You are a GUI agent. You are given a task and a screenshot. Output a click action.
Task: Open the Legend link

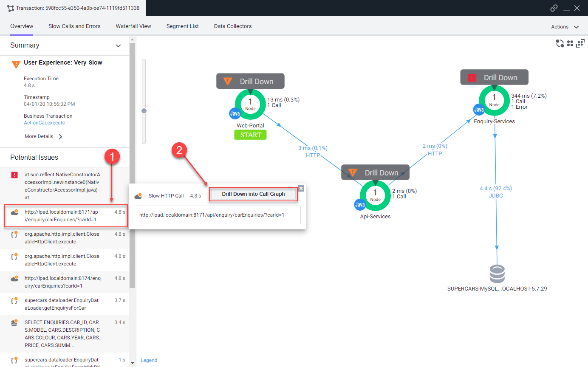pos(149,360)
